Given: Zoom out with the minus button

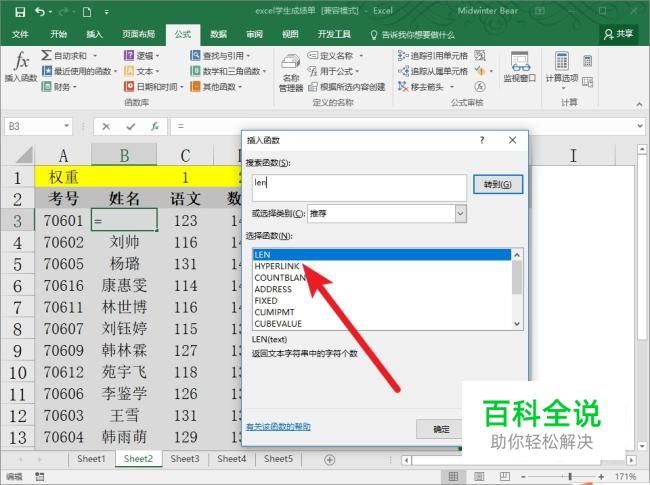Looking at the screenshot, I should coord(523,477).
